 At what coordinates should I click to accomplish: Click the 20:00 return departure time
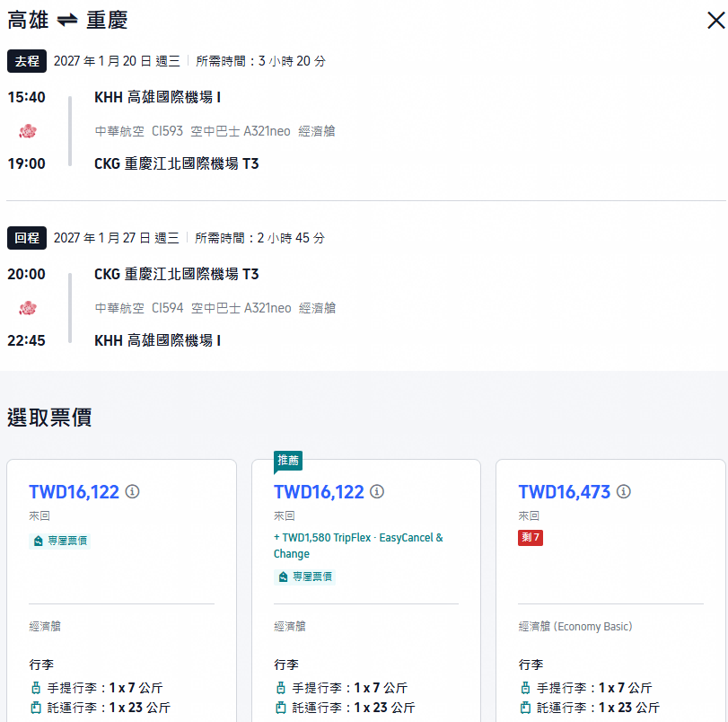(26, 274)
